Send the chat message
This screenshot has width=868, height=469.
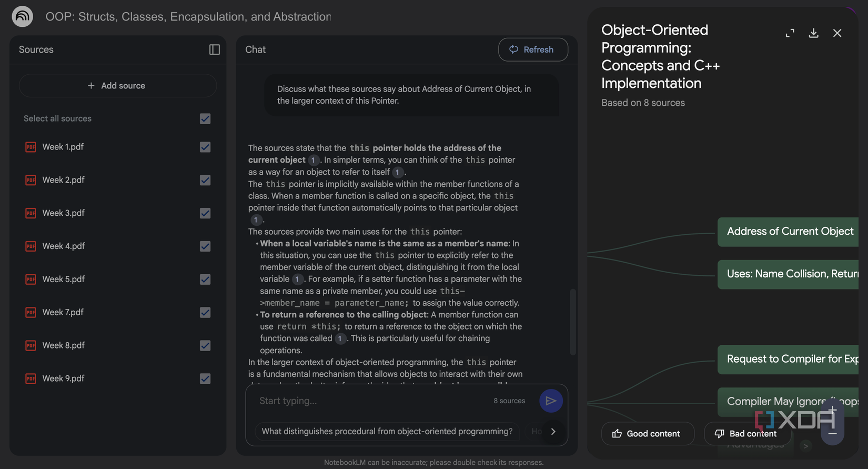coord(551,401)
